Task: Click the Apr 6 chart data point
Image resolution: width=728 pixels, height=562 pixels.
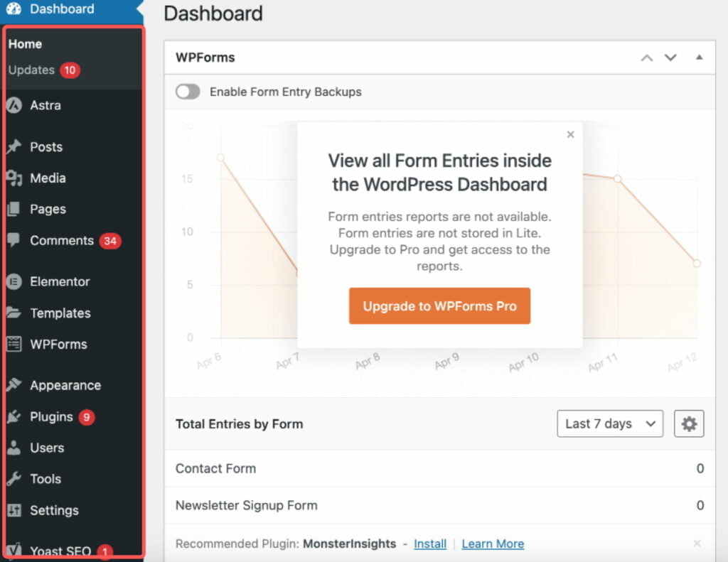Action: pos(220,158)
